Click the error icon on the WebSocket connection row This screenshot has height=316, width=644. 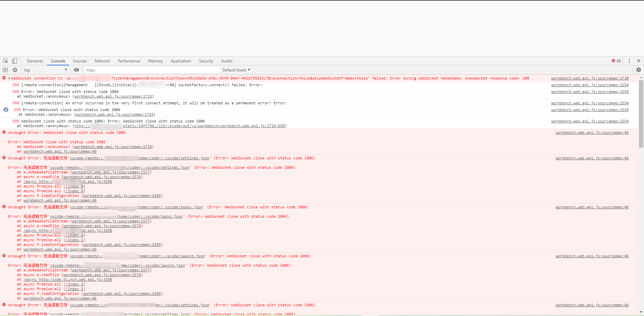pyautogui.click(x=4, y=78)
